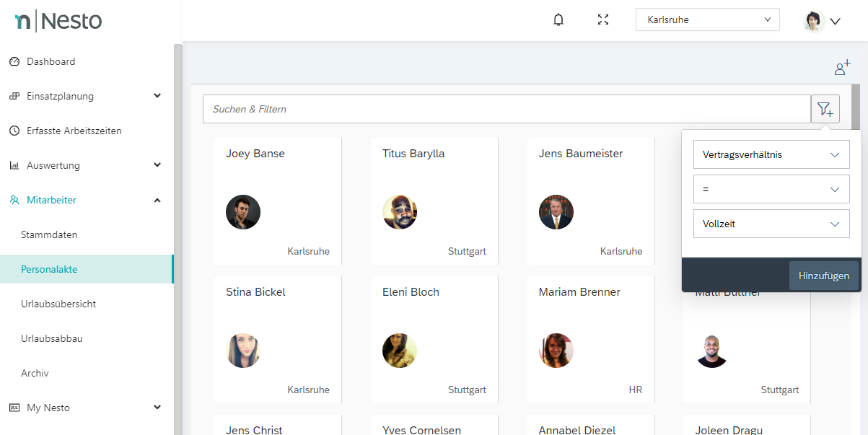
Task: Click the notification bell icon
Action: (x=558, y=20)
